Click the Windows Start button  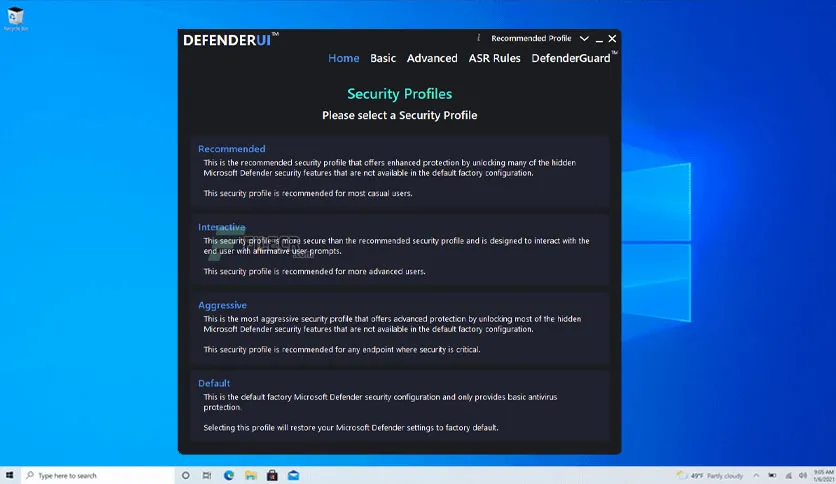pos(10,475)
